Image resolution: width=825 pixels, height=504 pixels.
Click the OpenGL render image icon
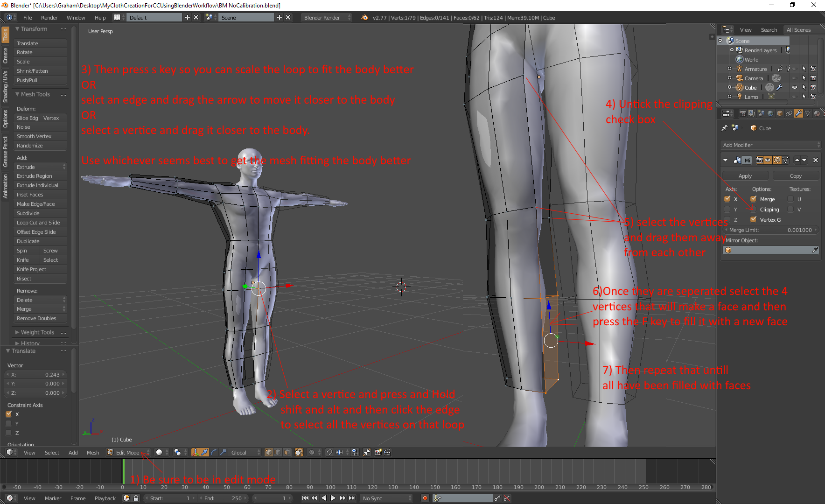point(378,452)
